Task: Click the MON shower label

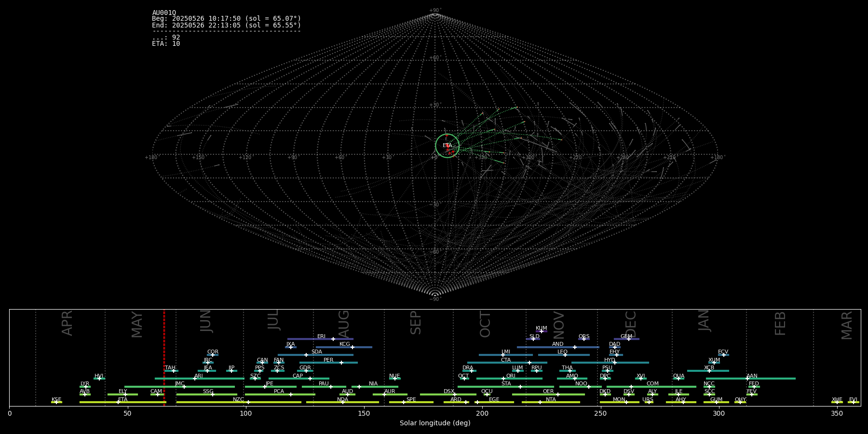Action: pos(619,400)
